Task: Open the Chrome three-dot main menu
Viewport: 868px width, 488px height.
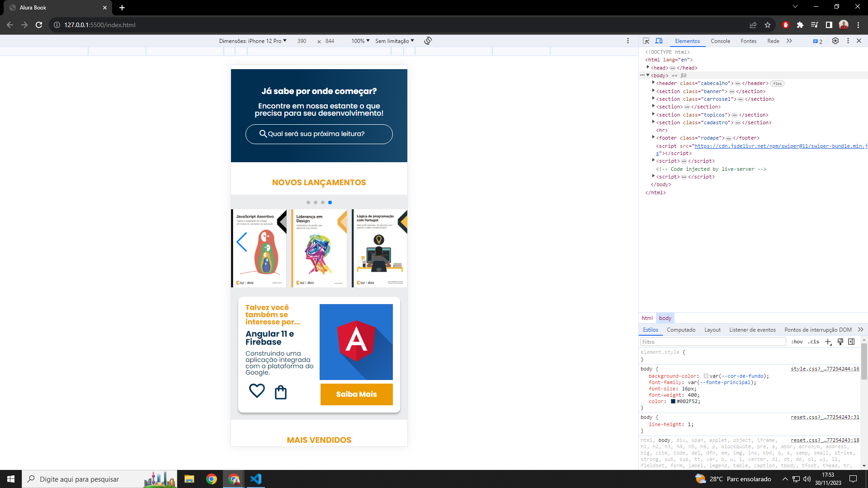Action: tap(859, 25)
